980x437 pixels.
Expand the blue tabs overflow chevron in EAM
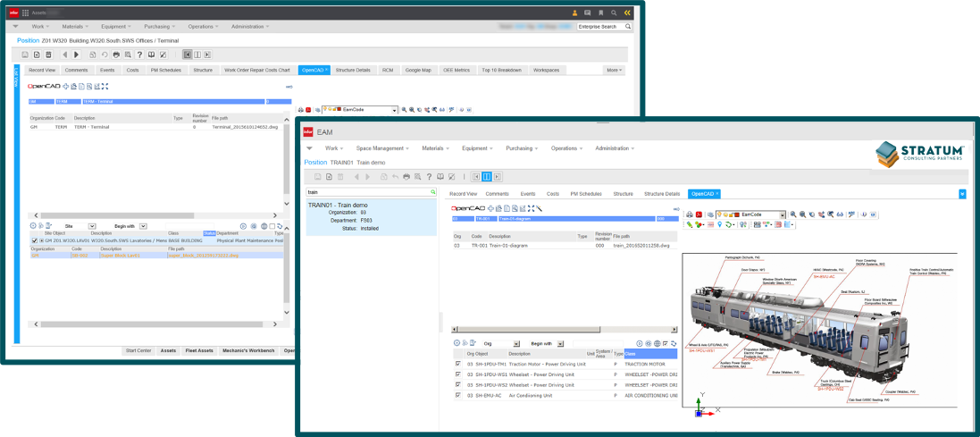[962, 194]
